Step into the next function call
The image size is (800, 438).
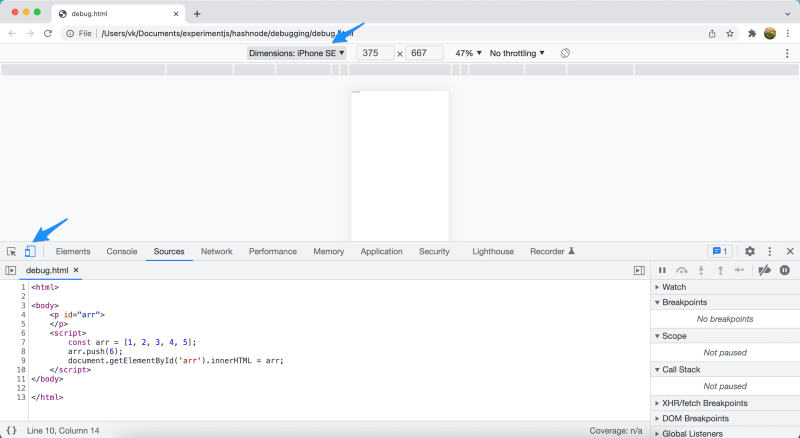pos(701,271)
